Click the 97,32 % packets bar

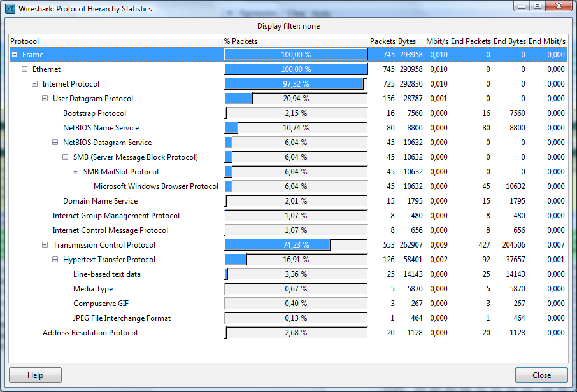click(296, 84)
